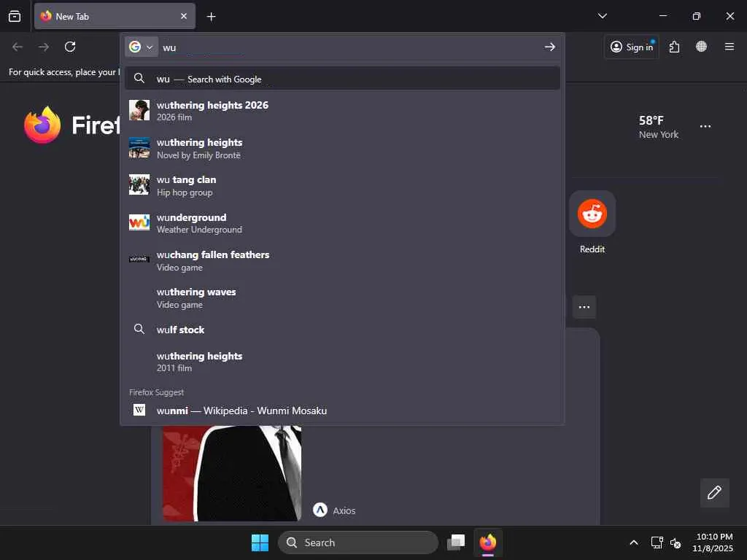Click the wuthering heights 2026 thumbnail
The width and height of the screenshot is (747, 560).
(139, 110)
